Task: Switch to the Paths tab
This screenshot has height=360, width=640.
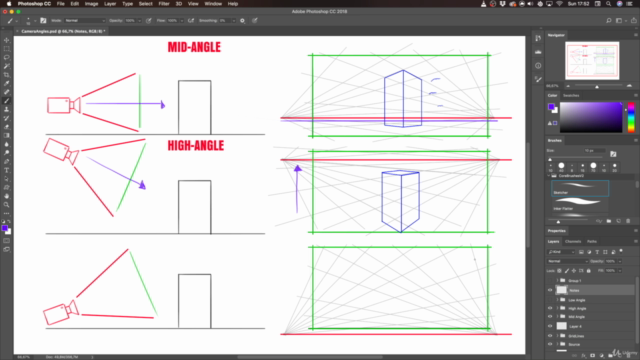Action: click(592, 242)
